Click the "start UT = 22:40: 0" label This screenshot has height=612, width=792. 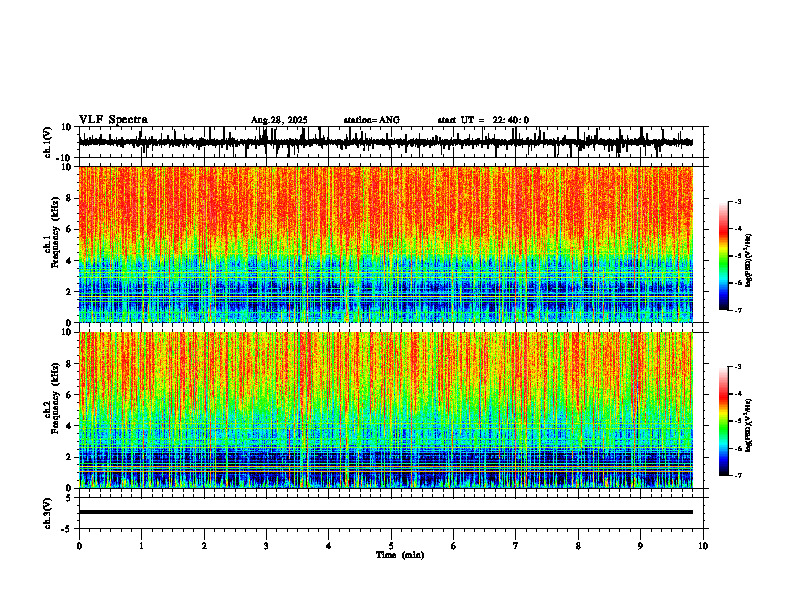pos(483,120)
